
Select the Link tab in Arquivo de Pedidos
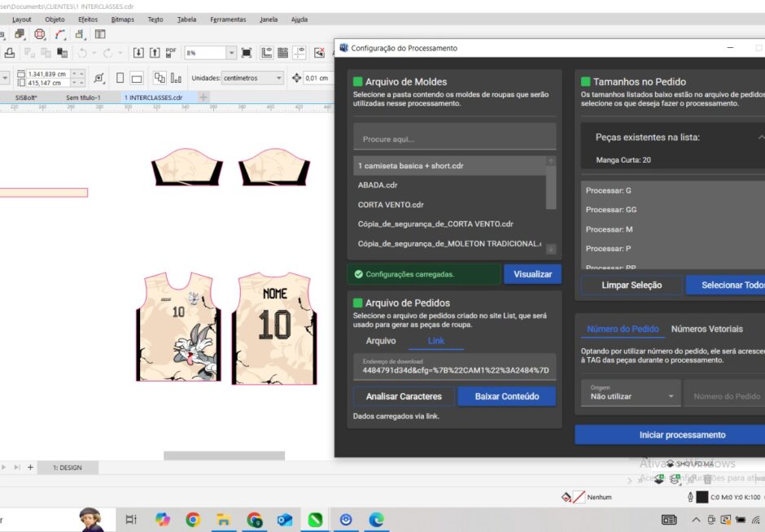pyautogui.click(x=435, y=341)
